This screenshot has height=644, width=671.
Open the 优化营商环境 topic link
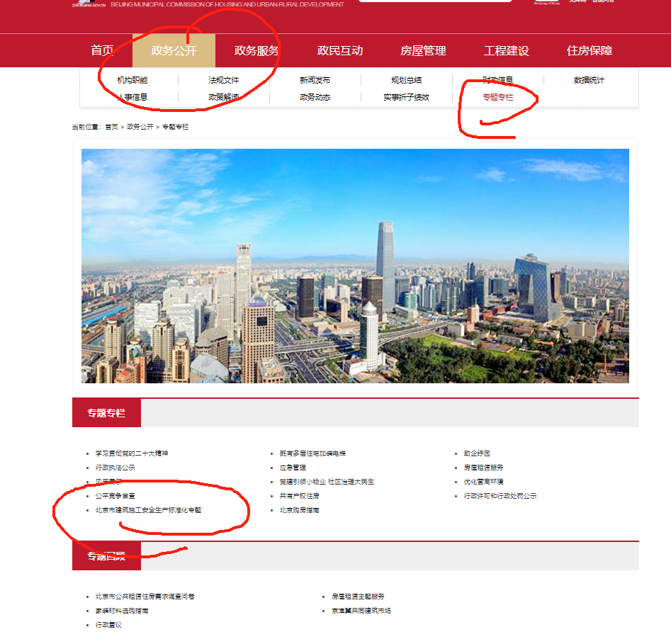[x=483, y=481]
